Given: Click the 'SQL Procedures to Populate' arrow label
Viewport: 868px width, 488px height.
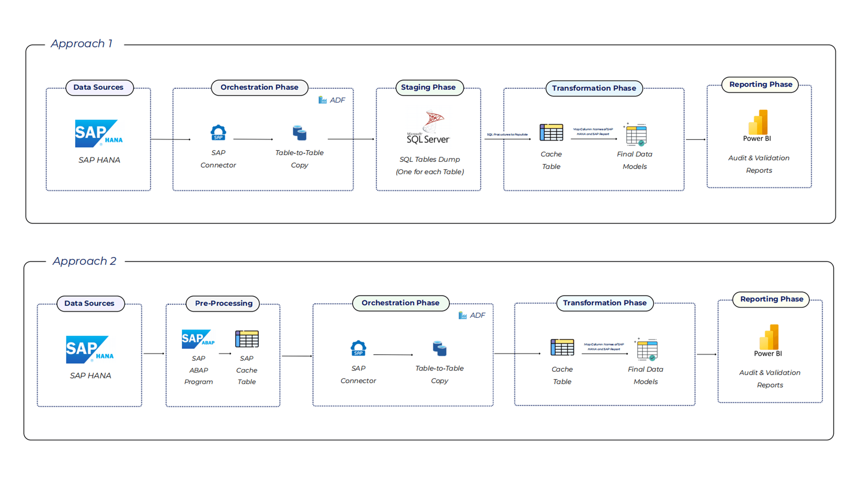Looking at the screenshot, I should click(x=508, y=134).
